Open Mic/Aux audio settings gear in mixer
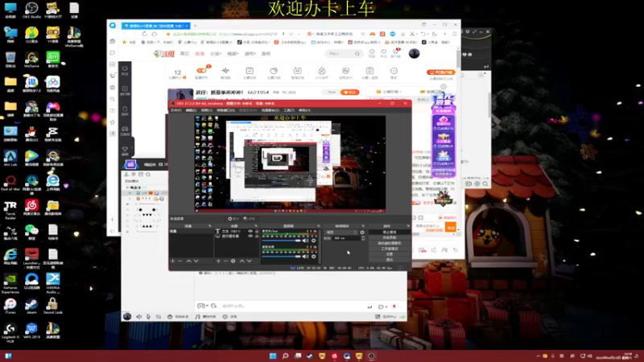Screen dimensions: 644x362 pyautogui.click(x=313, y=241)
